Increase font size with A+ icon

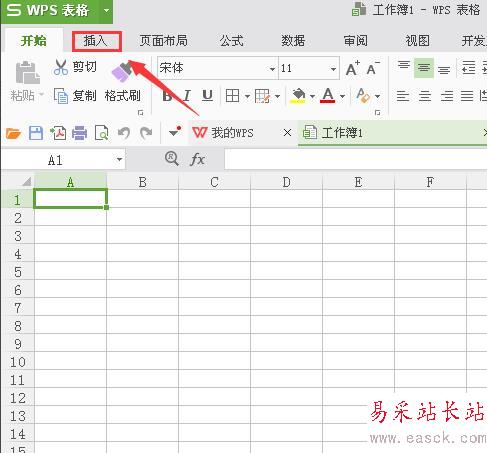tap(353, 68)
